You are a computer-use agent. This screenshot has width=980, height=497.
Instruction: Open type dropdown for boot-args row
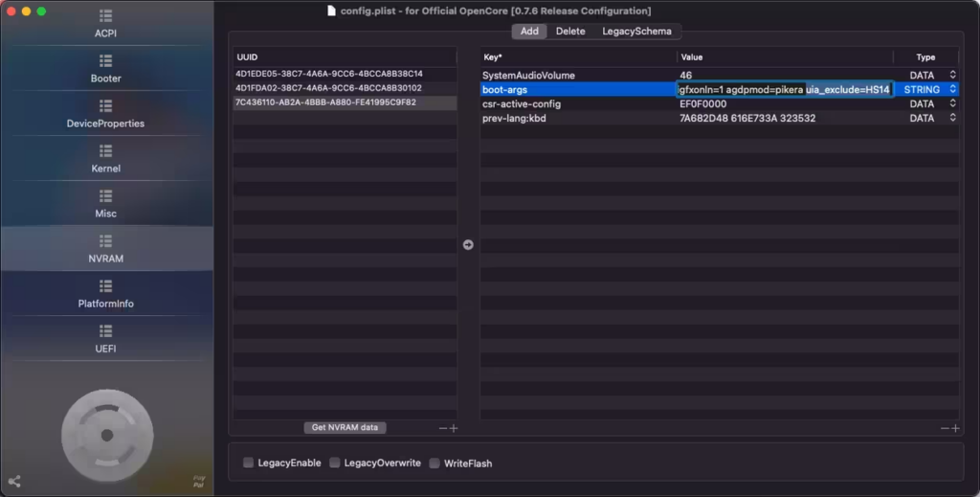952,89
